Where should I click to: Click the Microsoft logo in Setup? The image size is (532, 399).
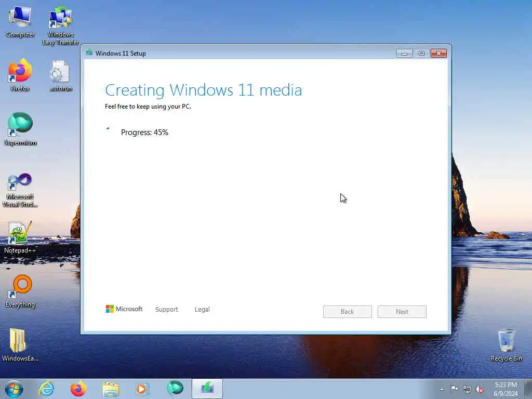coord(124,309)
